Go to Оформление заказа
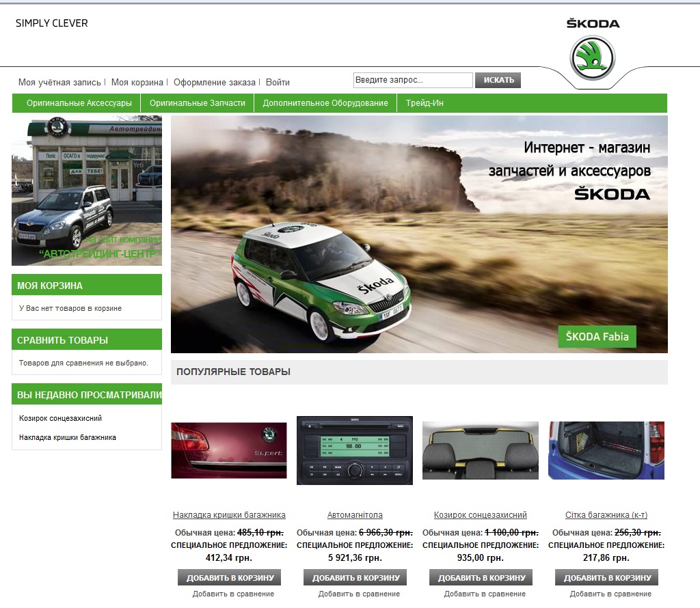The width and height of the screenshot is (700, 608). click(214, 83)
